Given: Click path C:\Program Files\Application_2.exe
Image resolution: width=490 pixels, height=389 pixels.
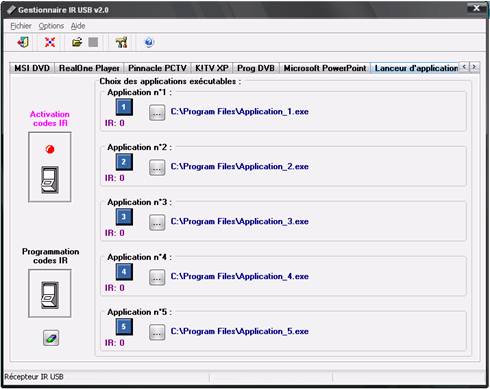Looking at the screenshot, I should [x=240, y=166].
